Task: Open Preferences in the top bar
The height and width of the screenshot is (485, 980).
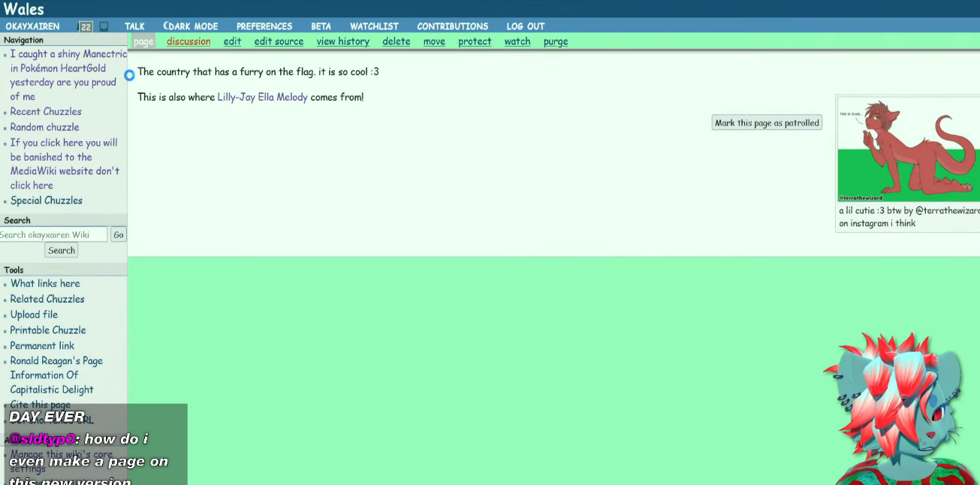Action: click(264, 26)
